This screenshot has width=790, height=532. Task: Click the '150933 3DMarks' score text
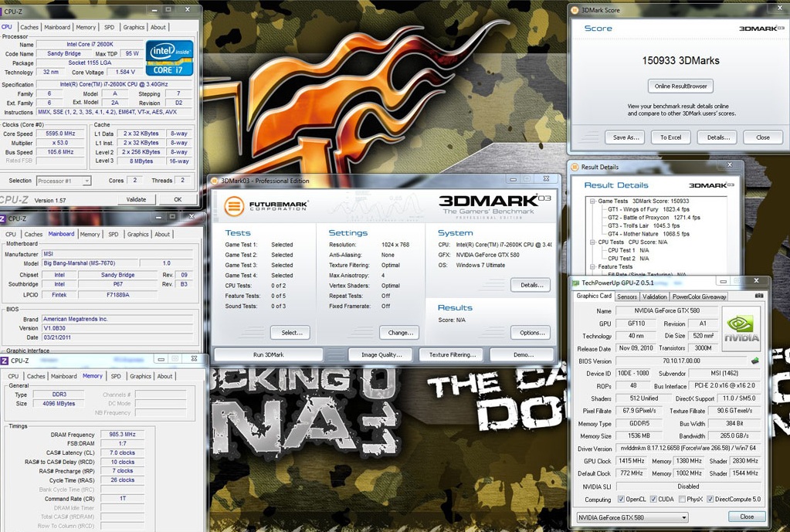(x=680, y=60)
